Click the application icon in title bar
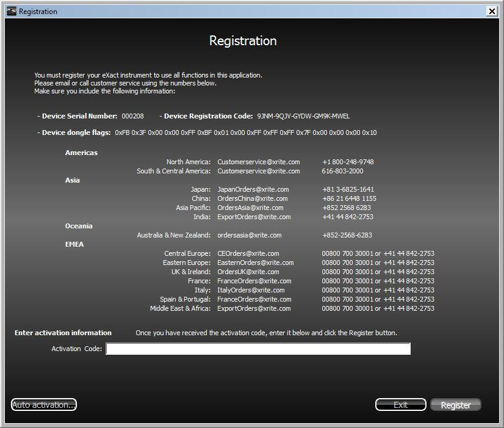 click(x=10, y=11)
